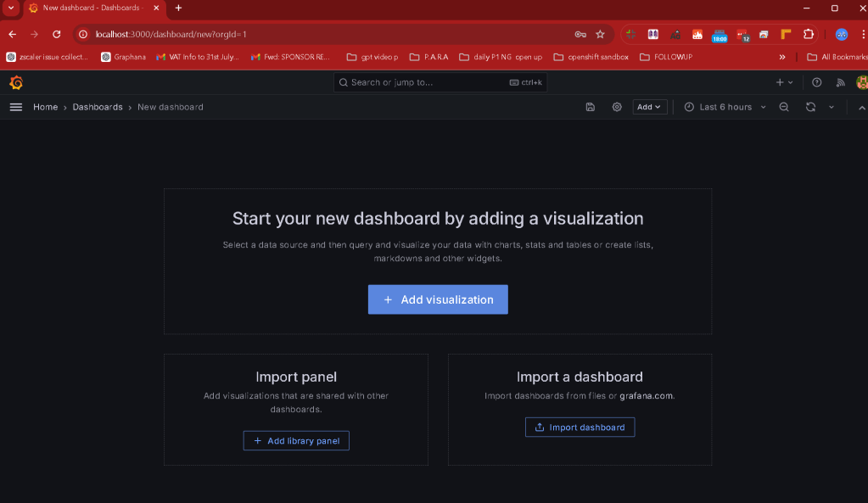868x503 pixels.
Task: Open the help question mark icon
Action: 816,82
